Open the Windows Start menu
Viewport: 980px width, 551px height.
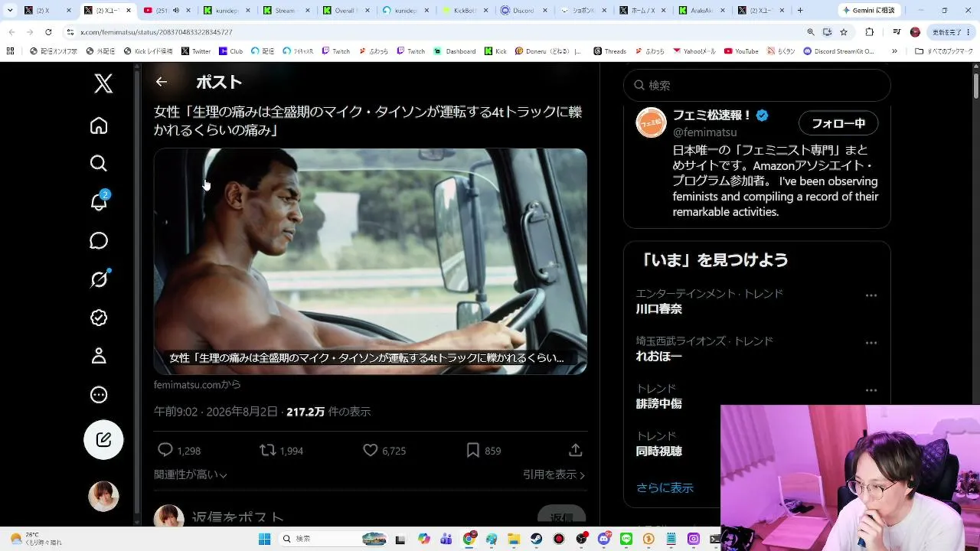click(x=265, y=539)
